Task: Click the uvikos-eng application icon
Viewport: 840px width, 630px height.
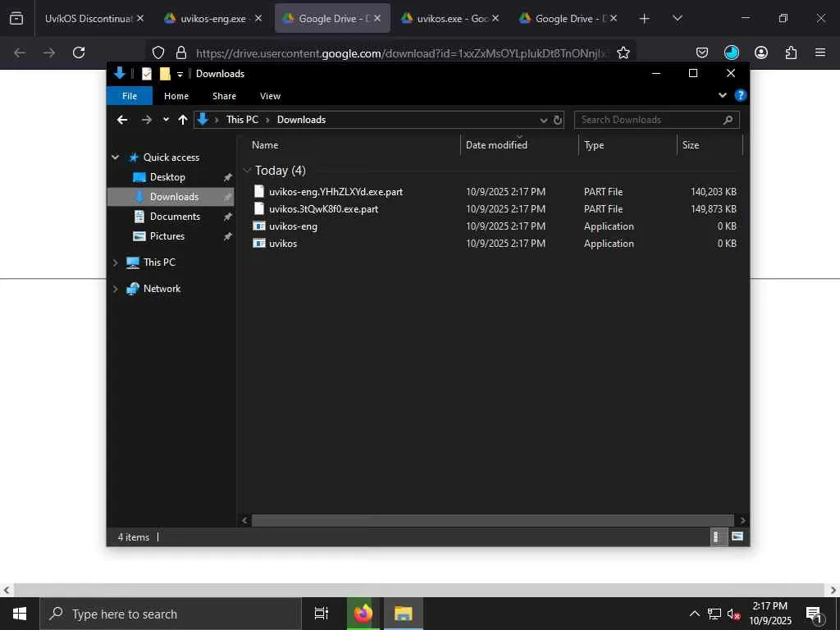Action: tap(259, 226)
